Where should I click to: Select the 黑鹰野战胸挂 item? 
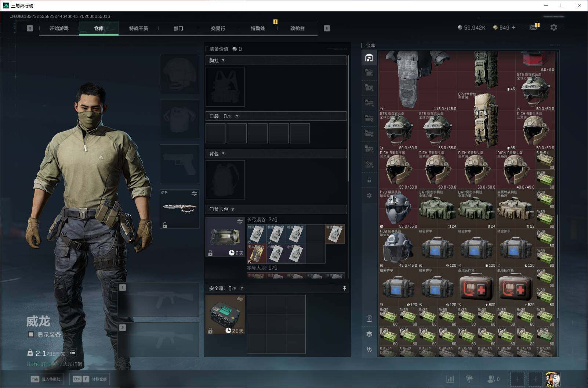(x=516, y=209)
